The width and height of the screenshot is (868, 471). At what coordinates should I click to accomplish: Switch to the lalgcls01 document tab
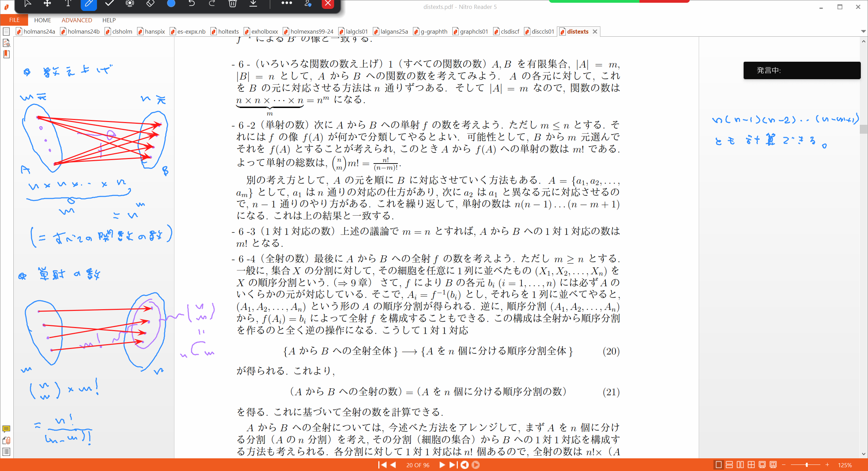(353, 32)
